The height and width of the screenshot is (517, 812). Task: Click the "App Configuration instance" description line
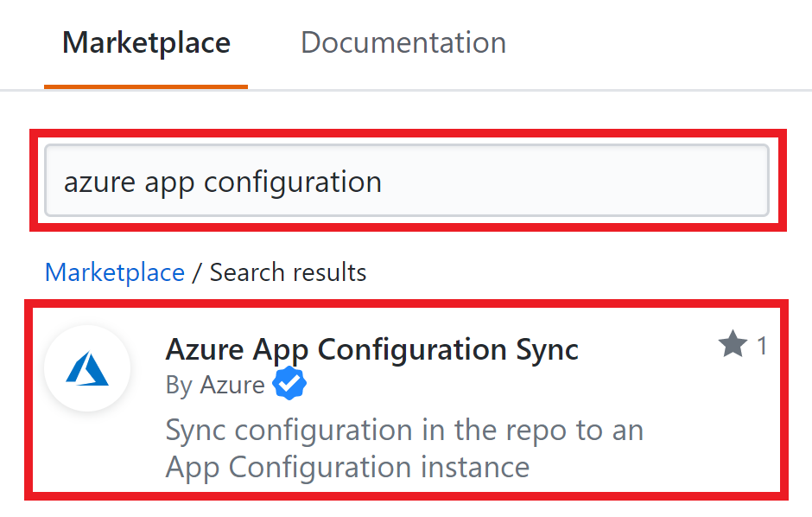pos(347,468)
